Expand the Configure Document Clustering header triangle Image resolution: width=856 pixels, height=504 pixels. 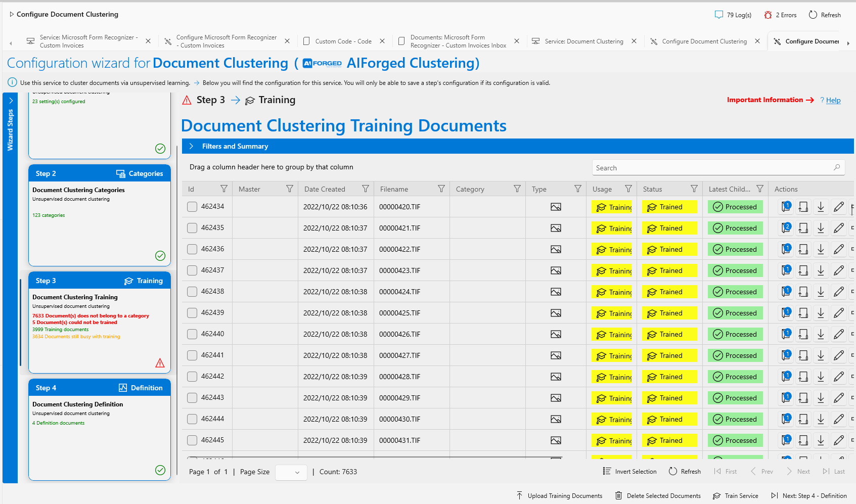pyautogui.click(x=12, y=14)
